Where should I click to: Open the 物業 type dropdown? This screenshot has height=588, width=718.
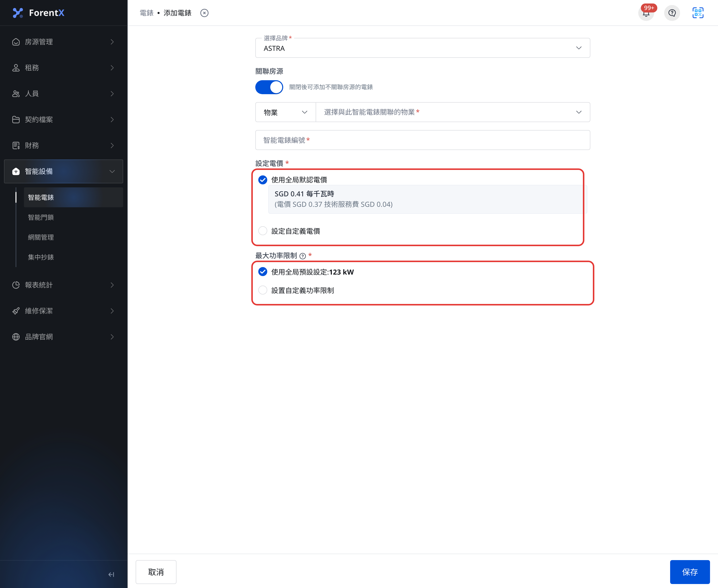point(285,112)
